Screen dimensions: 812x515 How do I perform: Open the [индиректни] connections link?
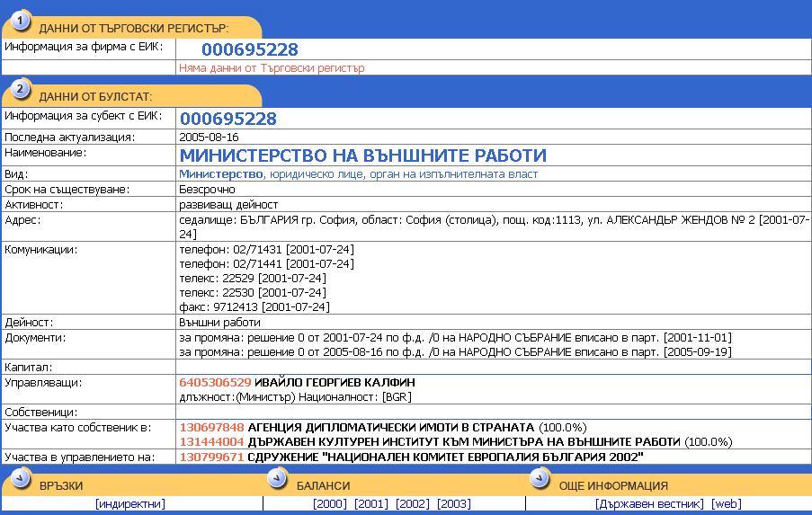(x=130, y=503)
